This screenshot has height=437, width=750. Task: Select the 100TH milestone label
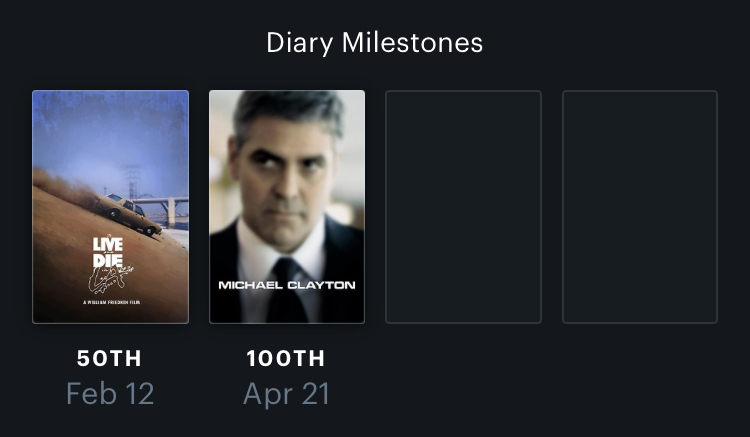coord(287,358)
